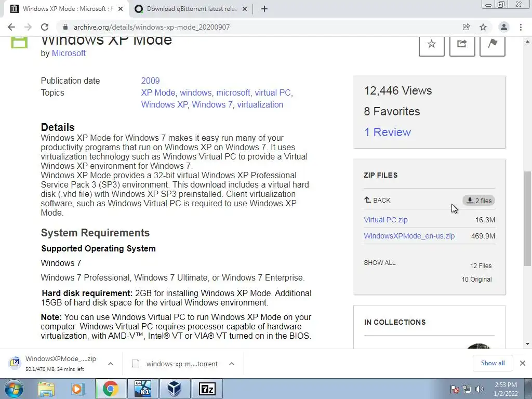Open the Windows 7 topic link
532x399 pixels.
tap(212, 104)
